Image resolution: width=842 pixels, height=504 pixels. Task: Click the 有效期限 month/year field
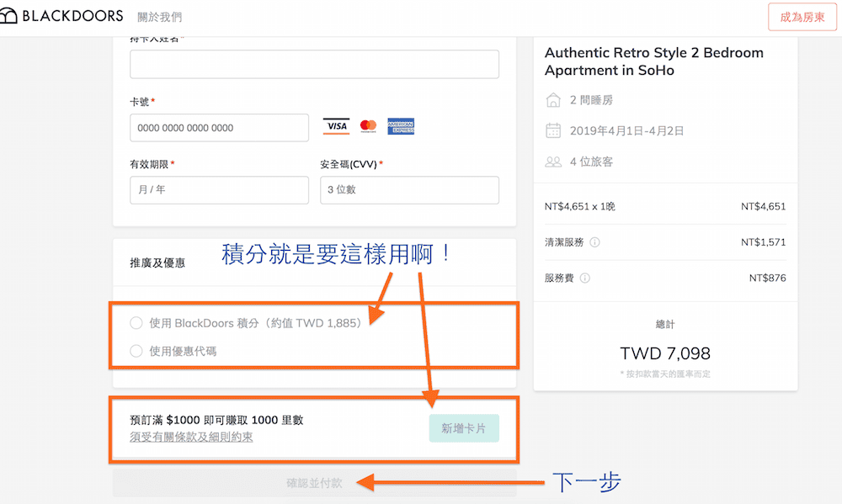(219, 190)
